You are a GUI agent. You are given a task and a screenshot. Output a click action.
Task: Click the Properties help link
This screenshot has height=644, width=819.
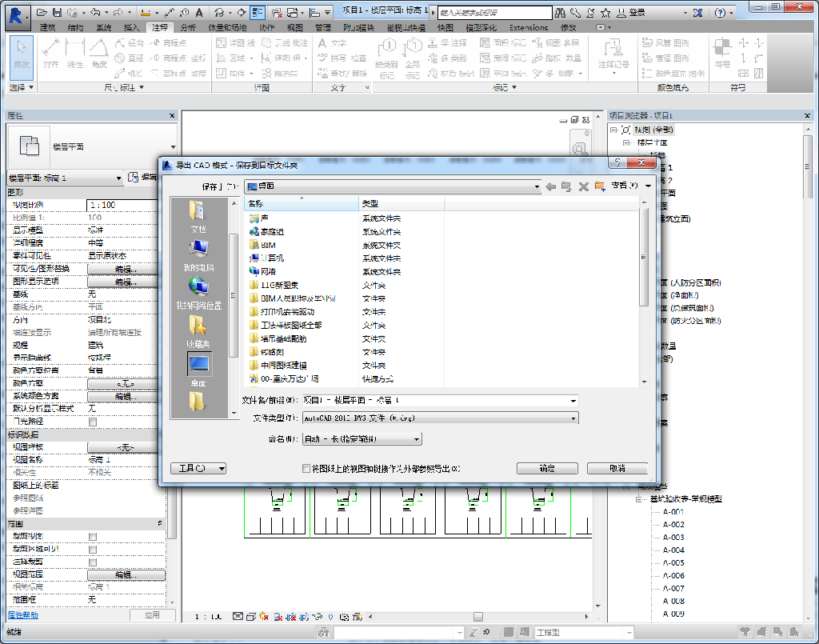[23, 615]
